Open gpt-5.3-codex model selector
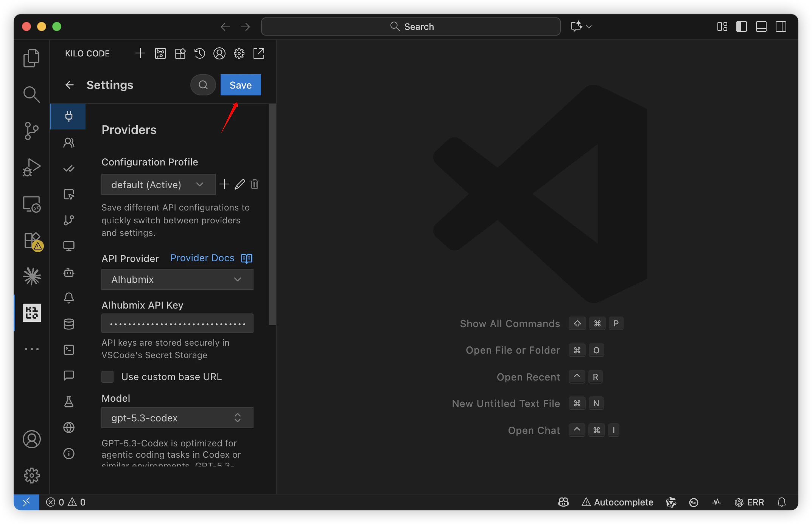Viewport: 812px width, 524px height. pyautogui.click(x=177, y=418)
